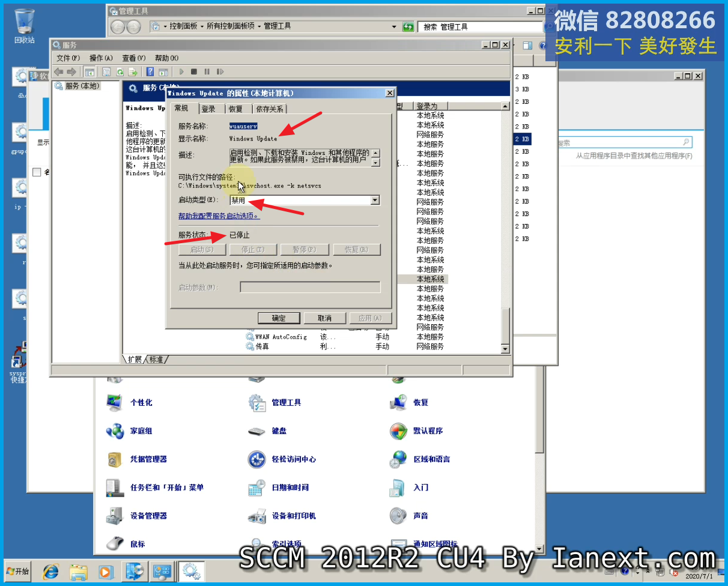Switch to the 依存关系 tab
The width and height of the screenshot is (728, 586).
coord(269,109)
